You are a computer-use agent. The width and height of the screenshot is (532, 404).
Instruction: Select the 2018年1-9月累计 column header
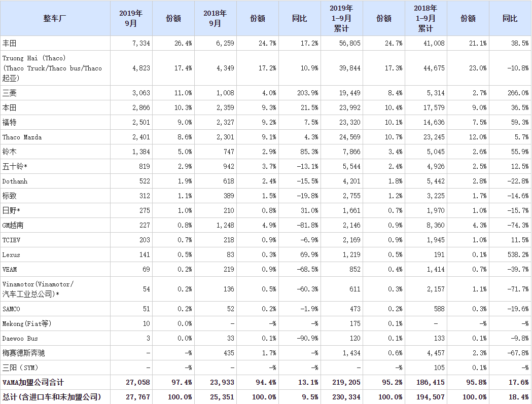coord(426,18)
